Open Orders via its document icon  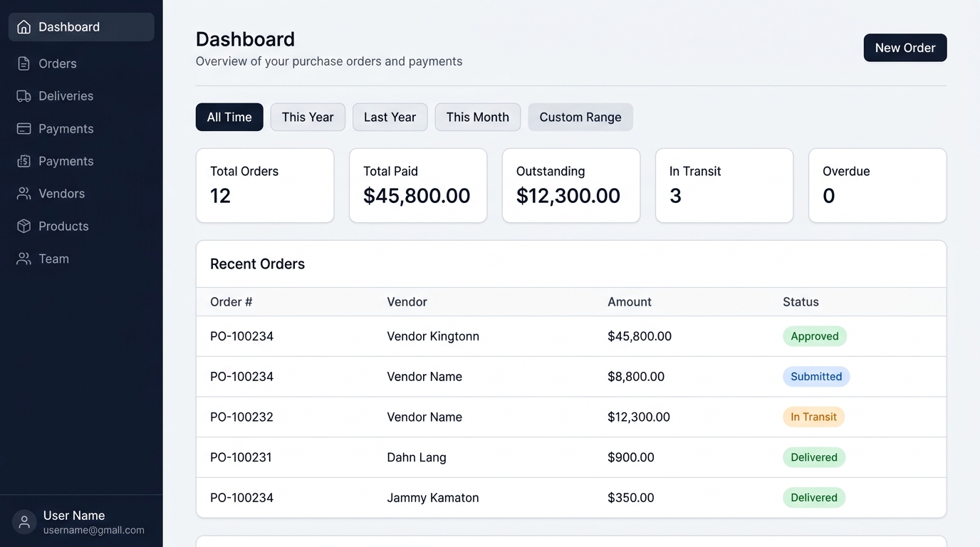coord(24,63)
